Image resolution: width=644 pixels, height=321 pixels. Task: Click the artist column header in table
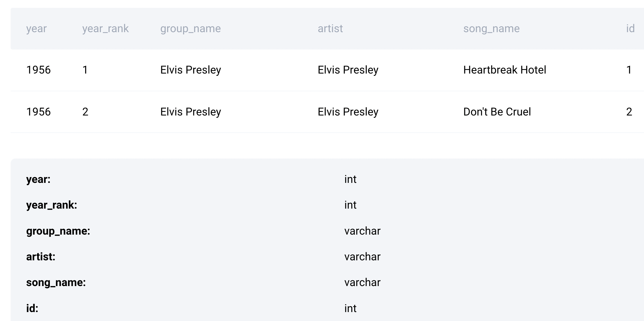(330, 29)
